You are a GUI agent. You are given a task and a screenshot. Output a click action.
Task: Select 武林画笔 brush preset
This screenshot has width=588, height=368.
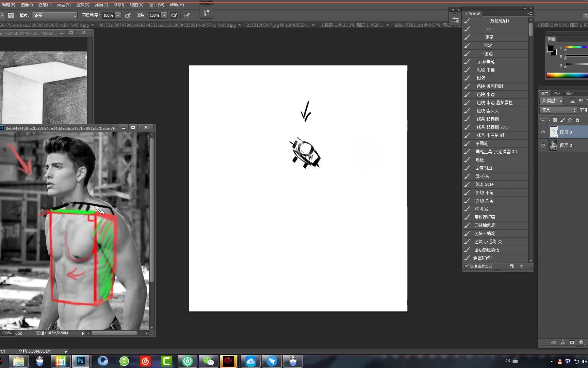pyautogui.click(x=495, y=62)
